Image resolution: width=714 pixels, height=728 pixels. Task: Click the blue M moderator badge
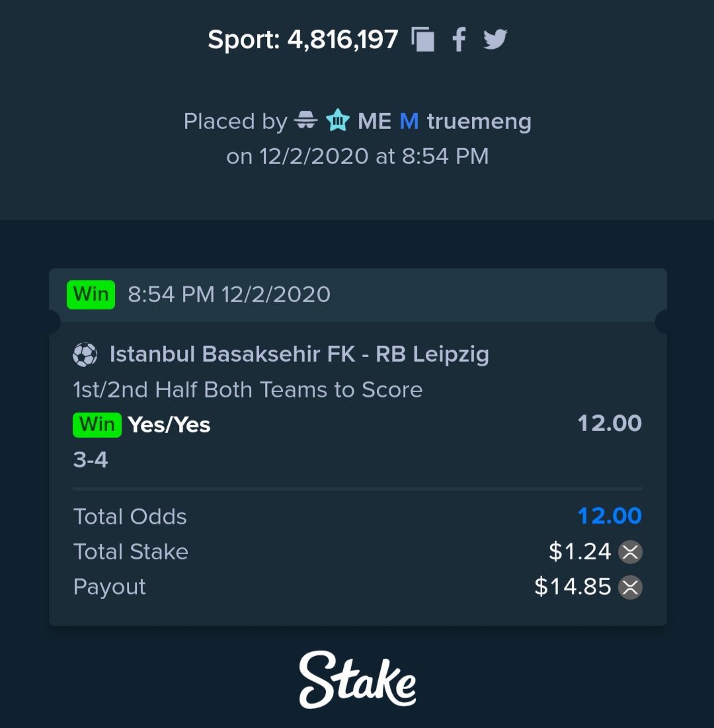[x=409, y=121]
